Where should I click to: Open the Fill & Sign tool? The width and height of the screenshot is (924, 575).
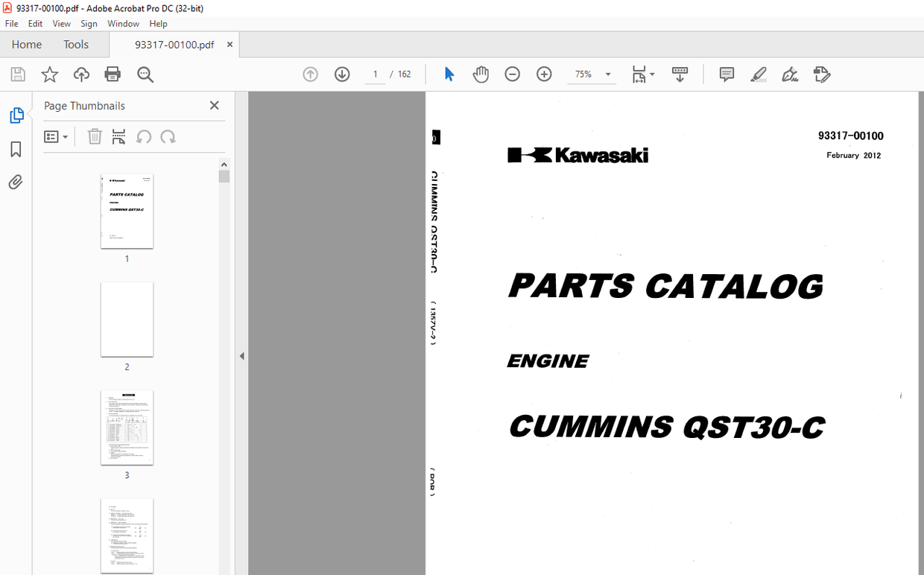(x=821, y=74)
